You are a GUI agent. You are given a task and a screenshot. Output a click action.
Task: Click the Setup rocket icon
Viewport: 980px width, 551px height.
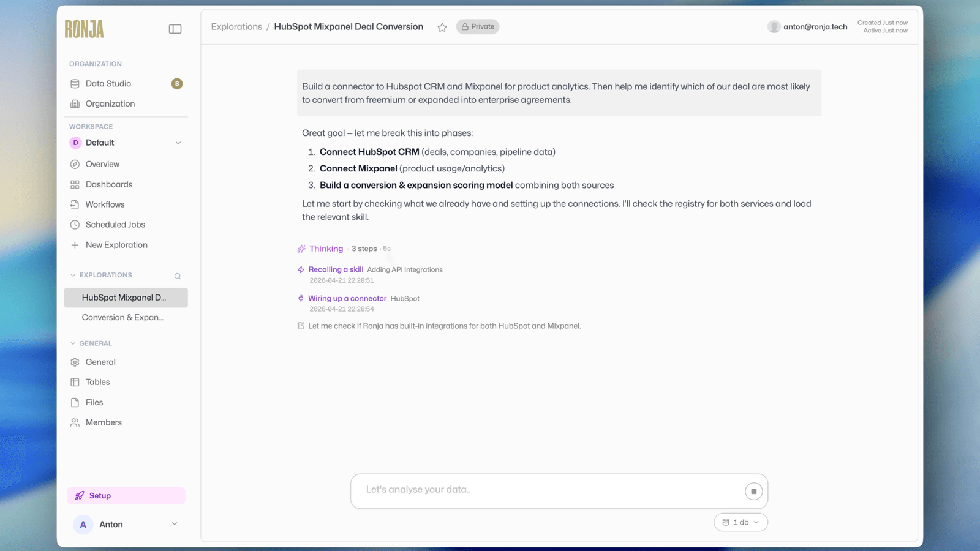tap(80, 496)
